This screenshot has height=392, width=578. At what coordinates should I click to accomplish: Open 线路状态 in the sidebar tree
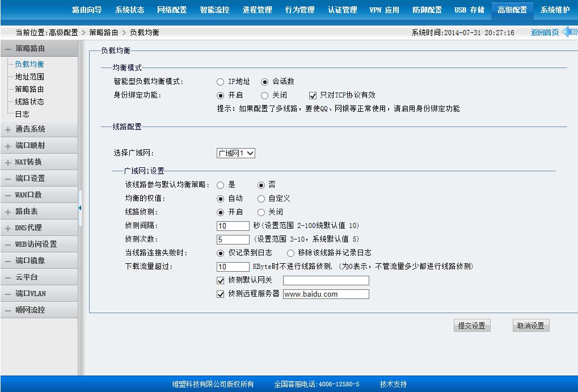click(x=29, y=102)
